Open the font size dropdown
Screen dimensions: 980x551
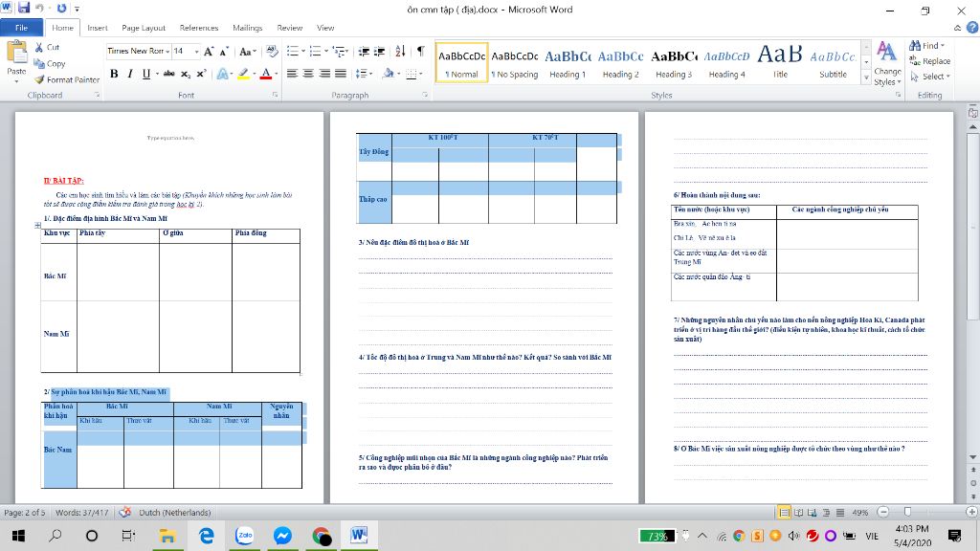196,52
